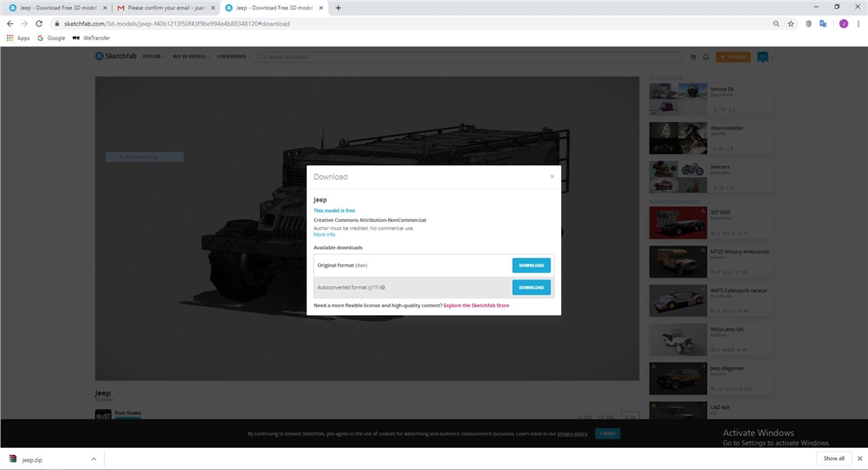
Task: Open the jeep.zip downloaded file
Action: (32, 459)
